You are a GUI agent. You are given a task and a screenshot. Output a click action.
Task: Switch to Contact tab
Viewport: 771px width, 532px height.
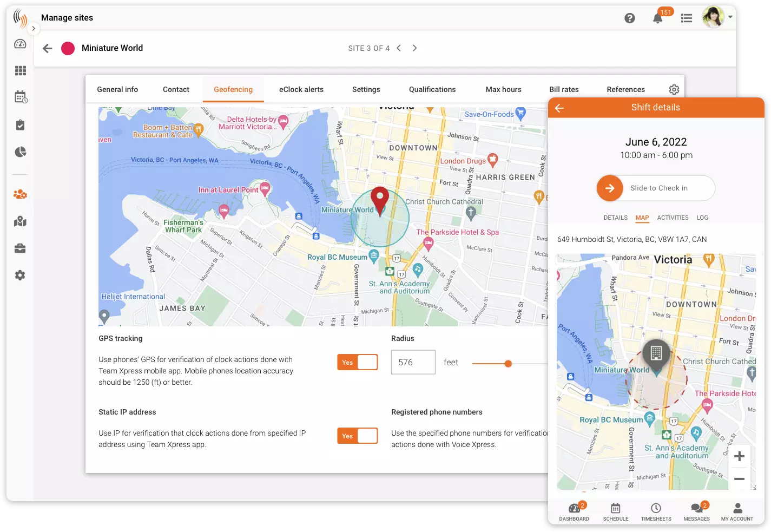point(176,89)
